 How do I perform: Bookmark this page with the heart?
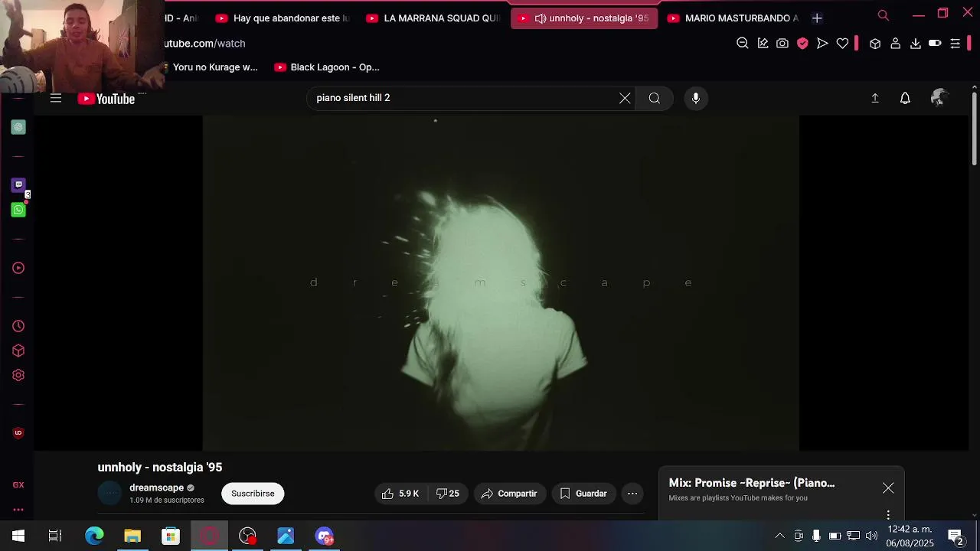point(842,44)
